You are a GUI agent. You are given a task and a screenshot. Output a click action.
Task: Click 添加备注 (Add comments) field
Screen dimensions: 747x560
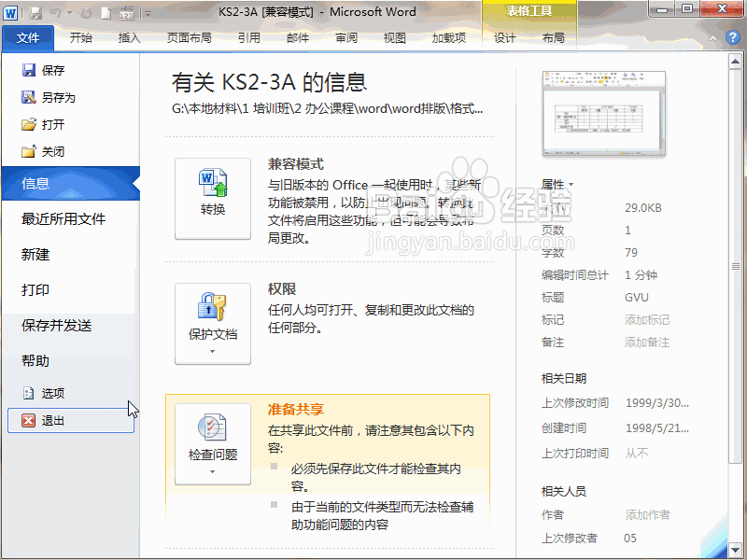[x=647, y=343]
